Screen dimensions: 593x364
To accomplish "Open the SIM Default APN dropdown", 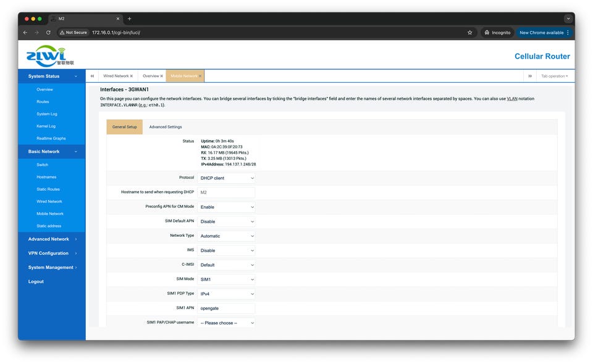I will click(226, 221).
